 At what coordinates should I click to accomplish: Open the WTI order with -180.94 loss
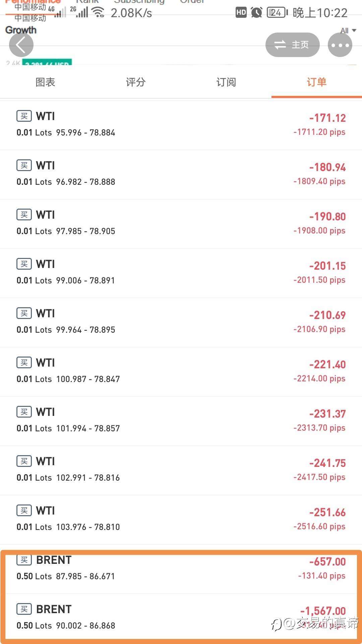point(181,174)
